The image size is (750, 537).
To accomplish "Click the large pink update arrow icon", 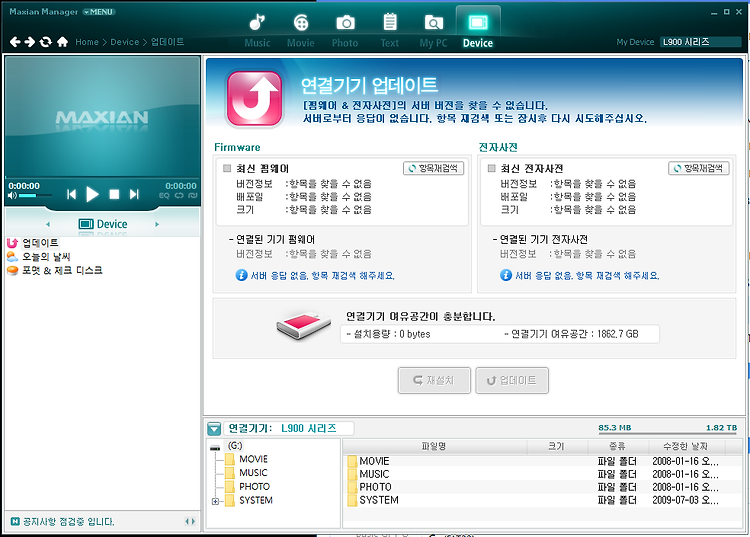I will tap(254, 99).
